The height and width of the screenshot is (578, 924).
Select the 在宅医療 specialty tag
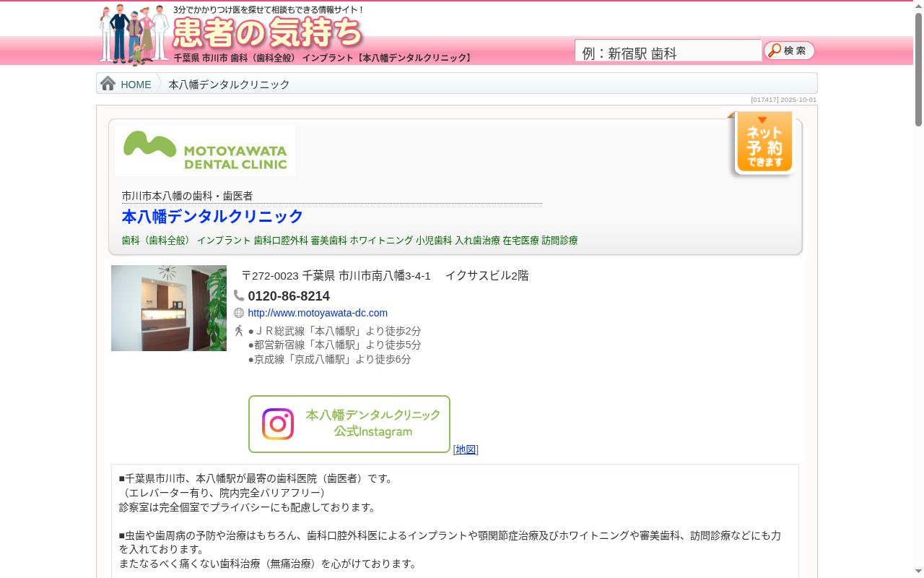point(521,241)
